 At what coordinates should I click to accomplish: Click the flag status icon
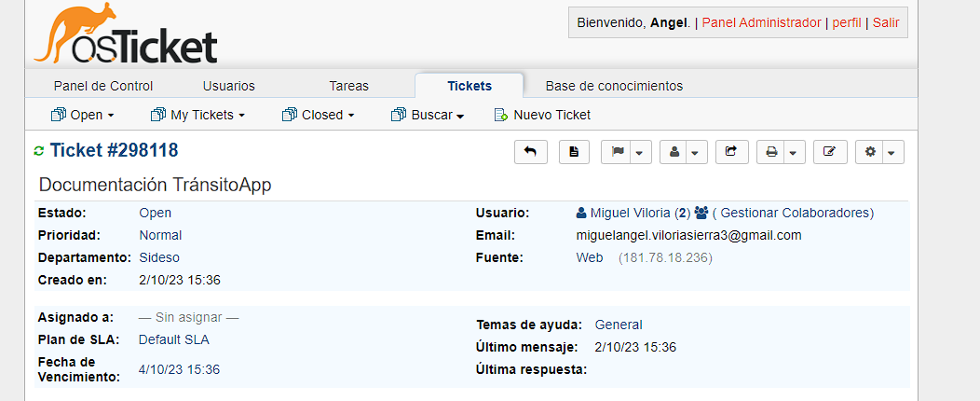617,152
